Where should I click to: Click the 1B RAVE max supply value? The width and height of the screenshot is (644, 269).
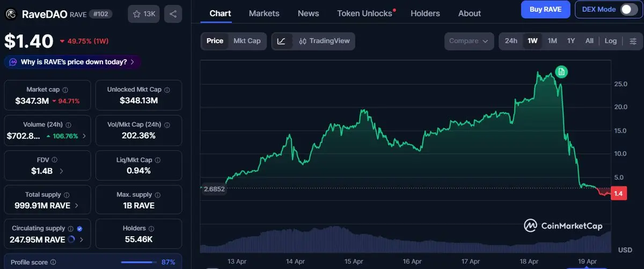tap(138, 205)
